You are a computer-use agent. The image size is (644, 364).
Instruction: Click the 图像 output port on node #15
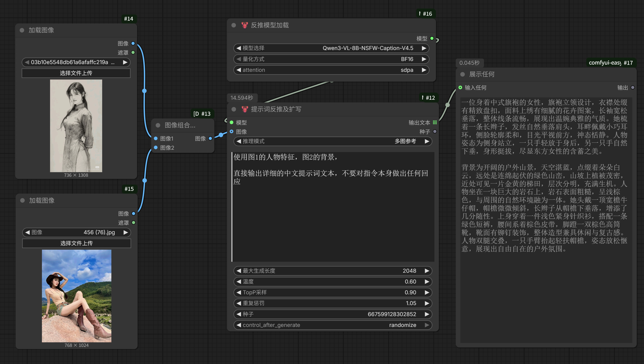tap(133, 214)
